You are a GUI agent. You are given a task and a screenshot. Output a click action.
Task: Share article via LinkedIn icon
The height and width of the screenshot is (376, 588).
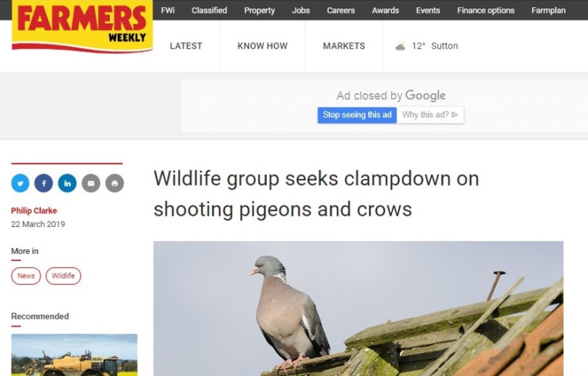coord(67,183)
